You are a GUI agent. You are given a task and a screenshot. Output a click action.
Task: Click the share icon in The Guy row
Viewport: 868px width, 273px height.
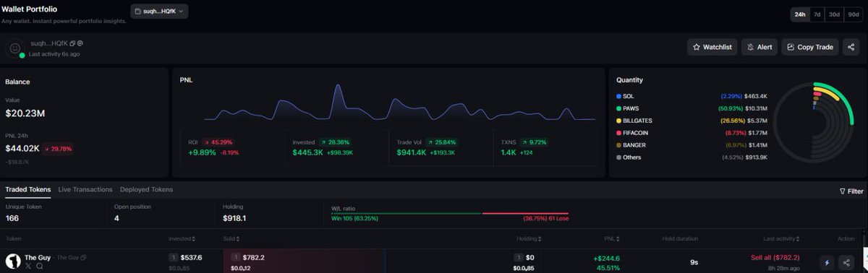click(x=847, y=263)
